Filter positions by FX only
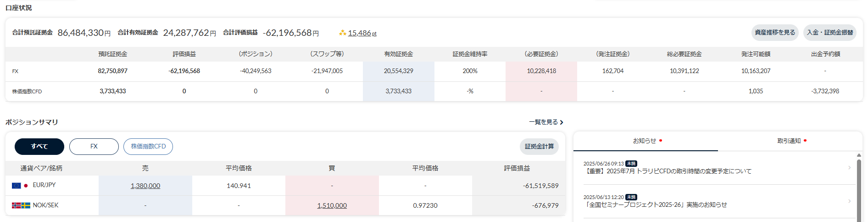Screen dimensions: 868x222 94,147
